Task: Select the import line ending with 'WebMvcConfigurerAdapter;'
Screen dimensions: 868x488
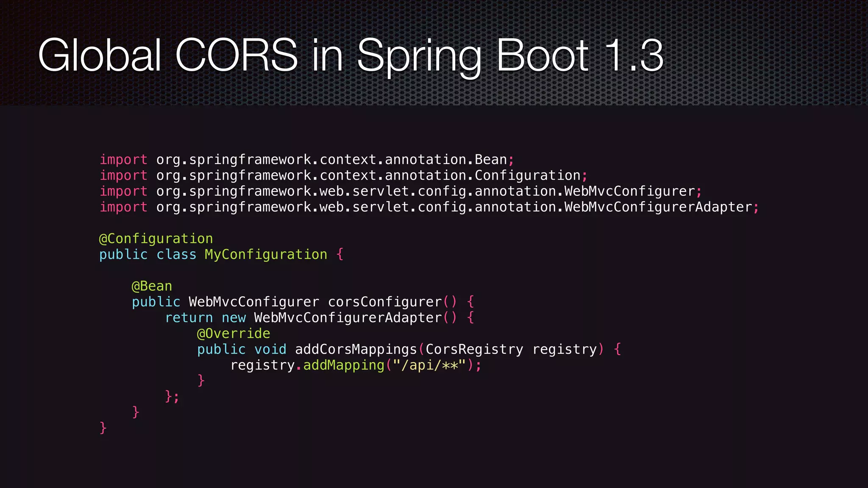Action: coord(429,207)
